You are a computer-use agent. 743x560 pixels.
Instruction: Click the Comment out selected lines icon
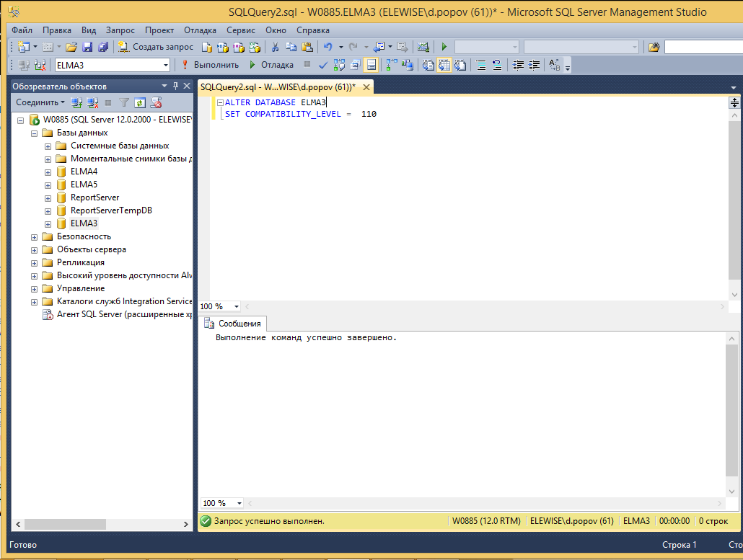tap(480, 65)
